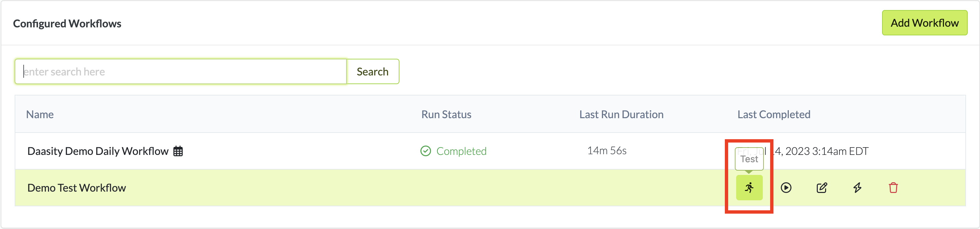Run Demo Test Workflow with play icon
The height and width of the screenshot is (229, 980).
click(786, 188)
